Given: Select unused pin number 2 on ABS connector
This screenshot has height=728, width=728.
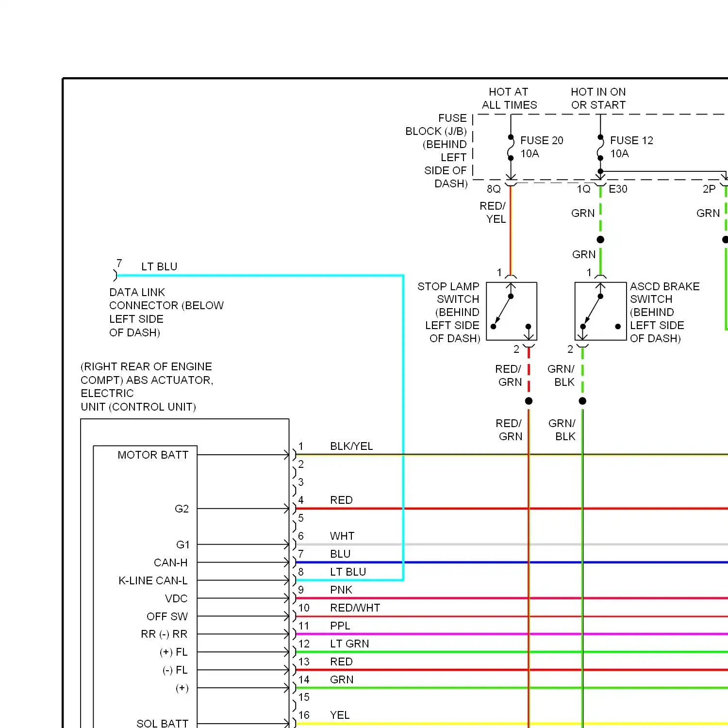Looking at the screenshot, I should (301, 464).
